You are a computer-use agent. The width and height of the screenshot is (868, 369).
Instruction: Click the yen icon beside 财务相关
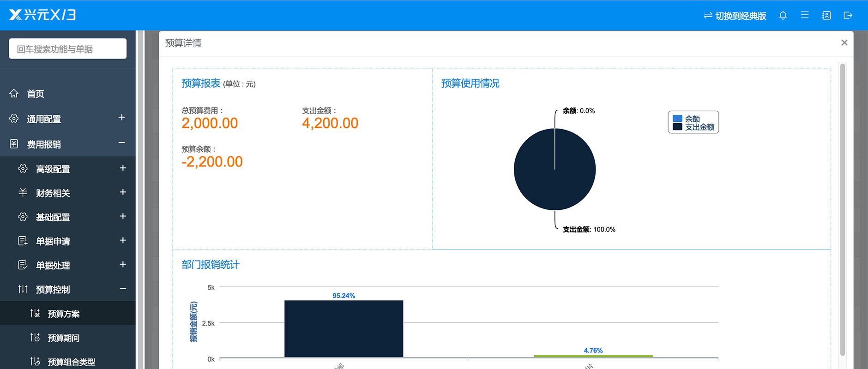coord(23,193)
